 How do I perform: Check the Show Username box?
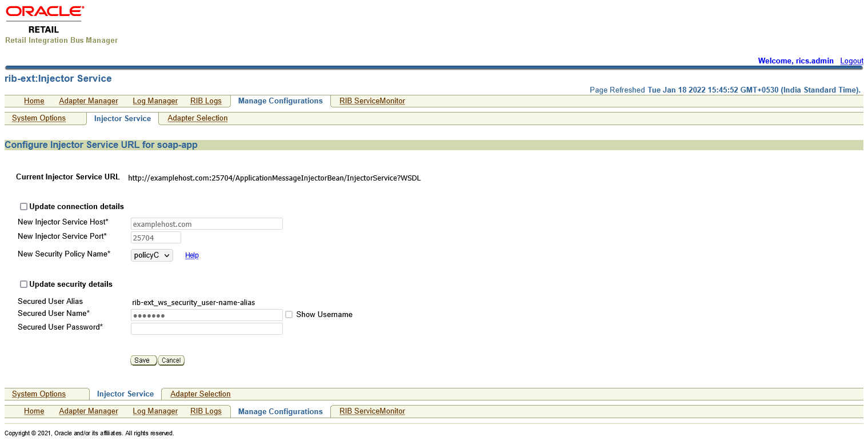tap(289, 314)
